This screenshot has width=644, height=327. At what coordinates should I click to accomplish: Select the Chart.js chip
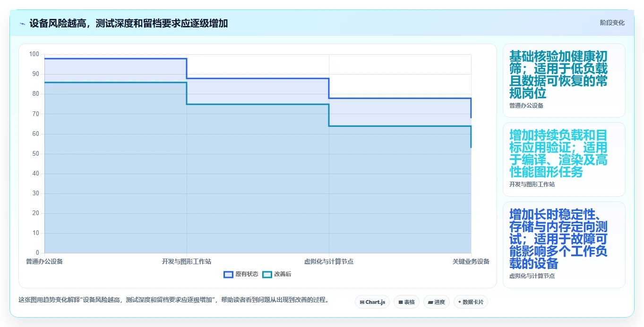[x=372, y=302]
